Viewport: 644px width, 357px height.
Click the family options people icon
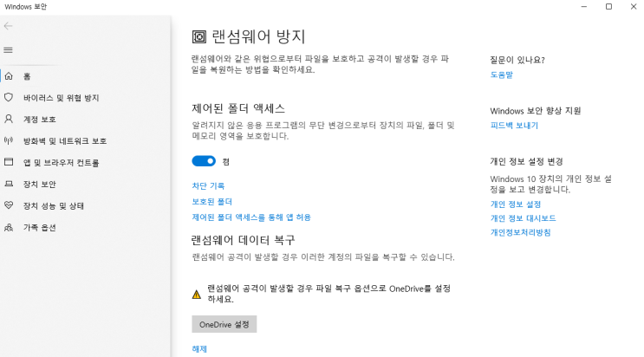pyautogui.click(x=9, y=227)
